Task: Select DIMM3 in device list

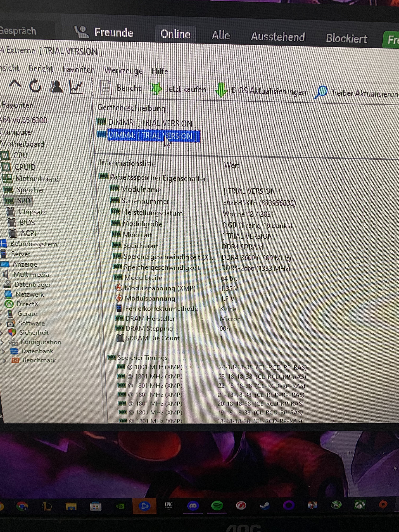Action: pos(152,123)
